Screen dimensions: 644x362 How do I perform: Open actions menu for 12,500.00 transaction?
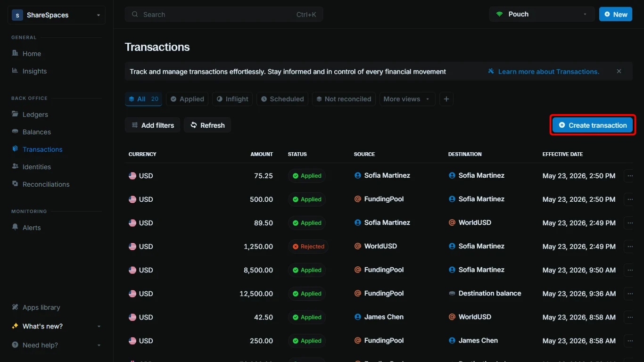[x=629, y=294]
